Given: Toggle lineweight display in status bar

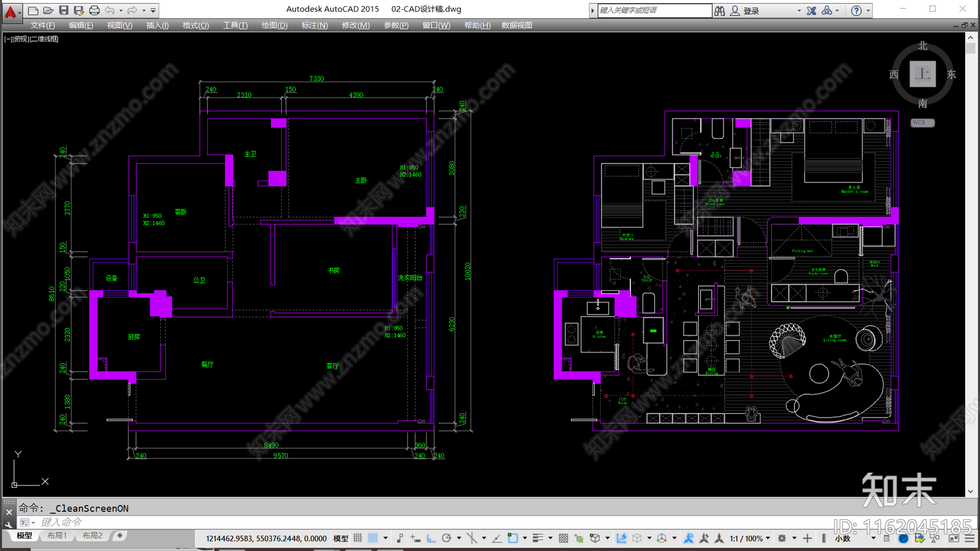Looking at the screenshot, I should (x=537, y=538).
